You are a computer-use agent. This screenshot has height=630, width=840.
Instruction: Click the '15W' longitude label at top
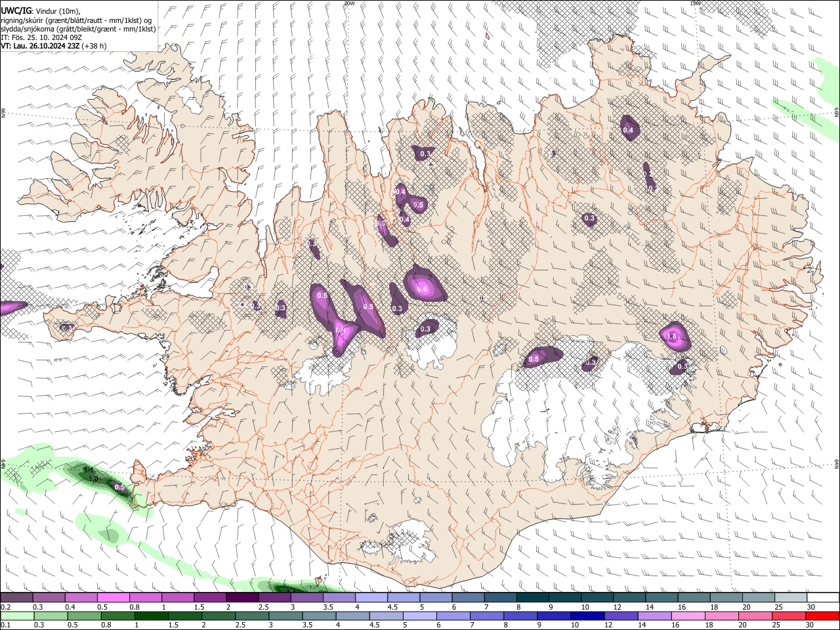pyautogui.click(x=695, y=3)
